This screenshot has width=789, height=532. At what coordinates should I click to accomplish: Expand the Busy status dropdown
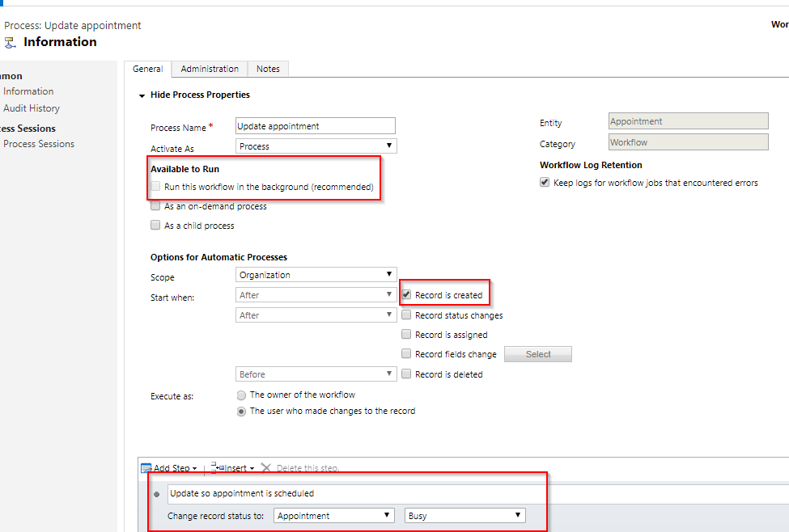coord(464,516)
